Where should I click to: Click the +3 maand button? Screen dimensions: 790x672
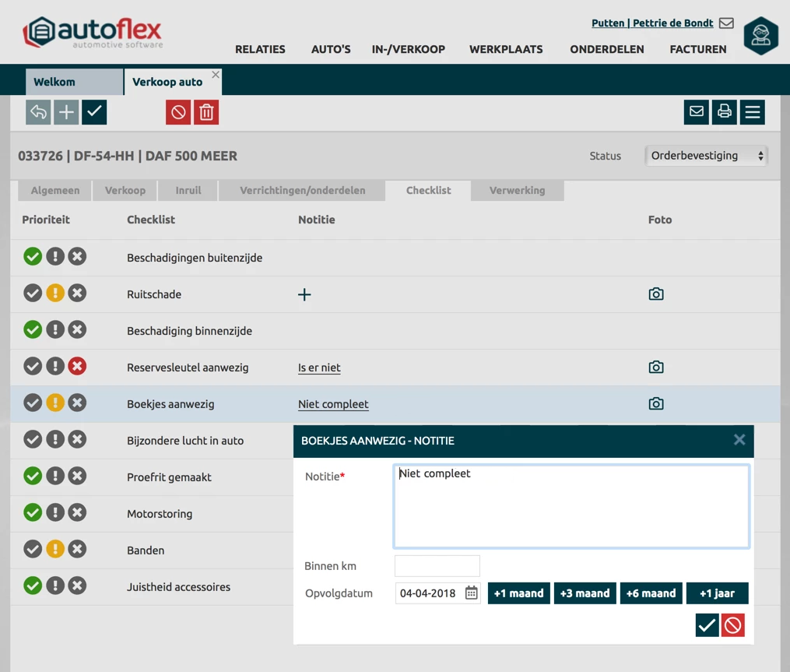(585, 593)
